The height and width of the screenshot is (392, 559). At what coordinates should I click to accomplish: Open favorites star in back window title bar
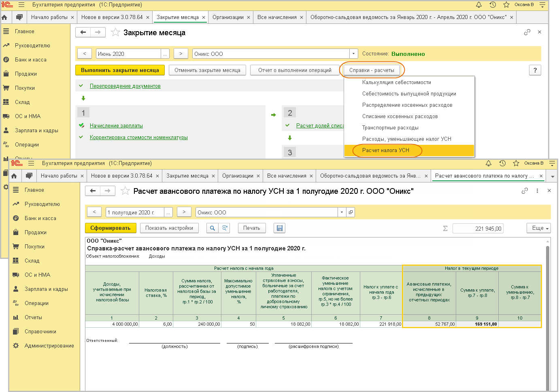[506, 5]
